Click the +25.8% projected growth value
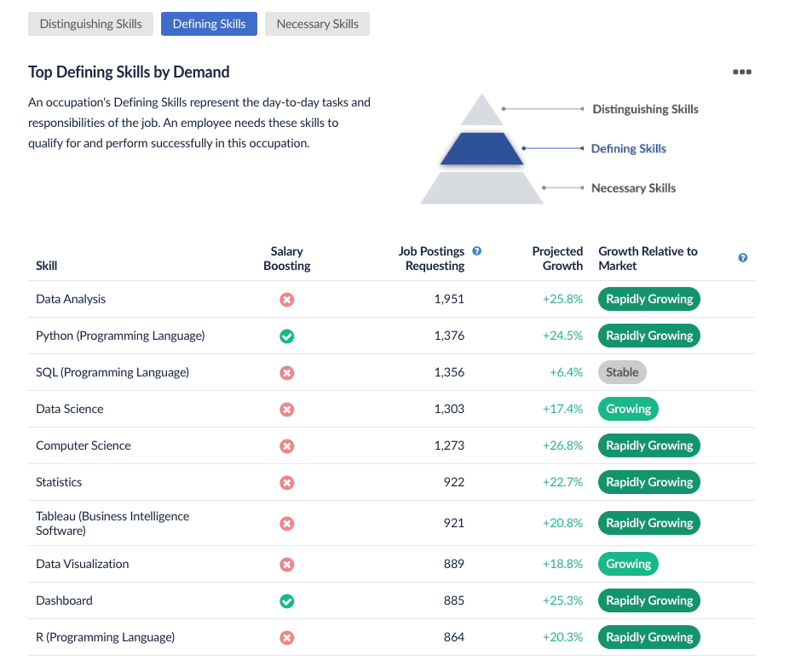The width and height of the screenshot is (795, 672). tap(562, 299)
